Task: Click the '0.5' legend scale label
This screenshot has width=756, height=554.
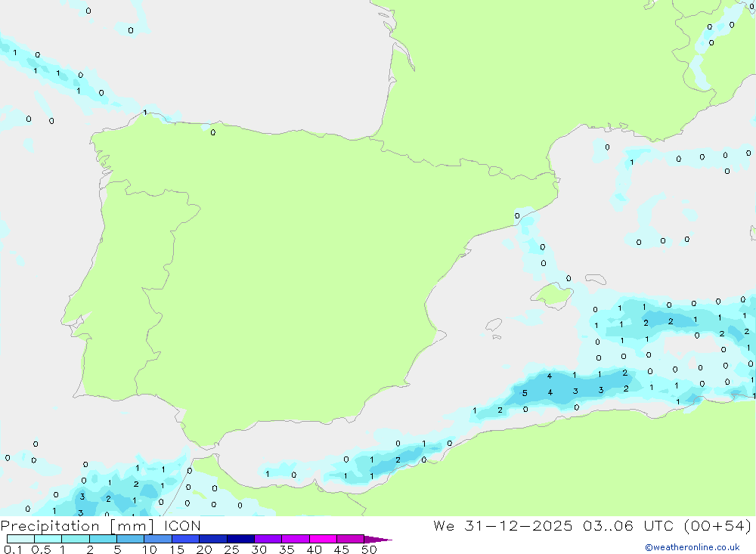Action: click(41, 549)
